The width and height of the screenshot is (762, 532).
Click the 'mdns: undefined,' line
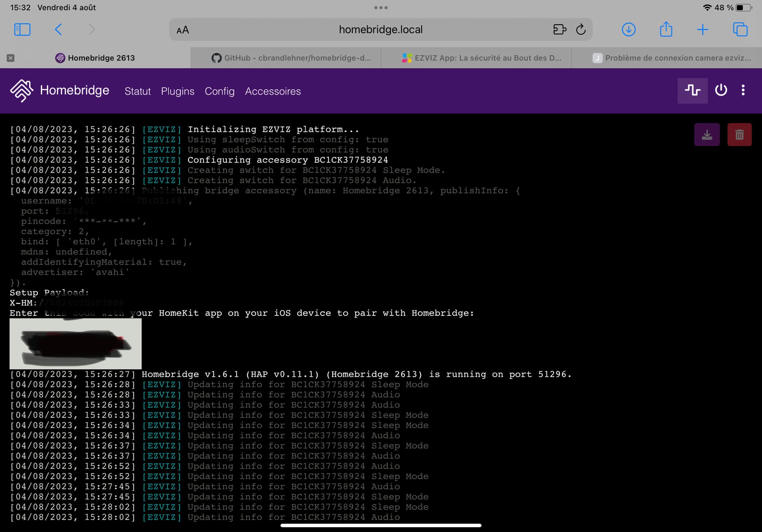click(x=67, y=252)
